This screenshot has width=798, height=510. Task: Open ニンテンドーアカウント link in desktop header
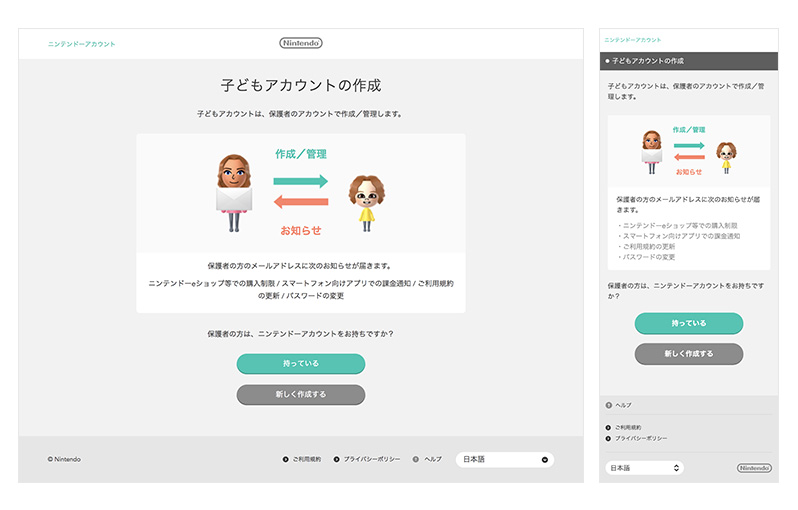[82, 44]
